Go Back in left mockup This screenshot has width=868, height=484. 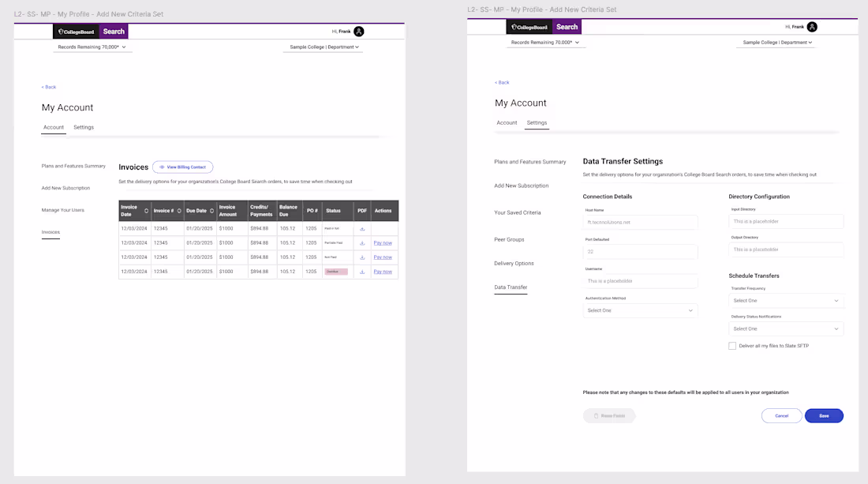[x=49, y=87]
